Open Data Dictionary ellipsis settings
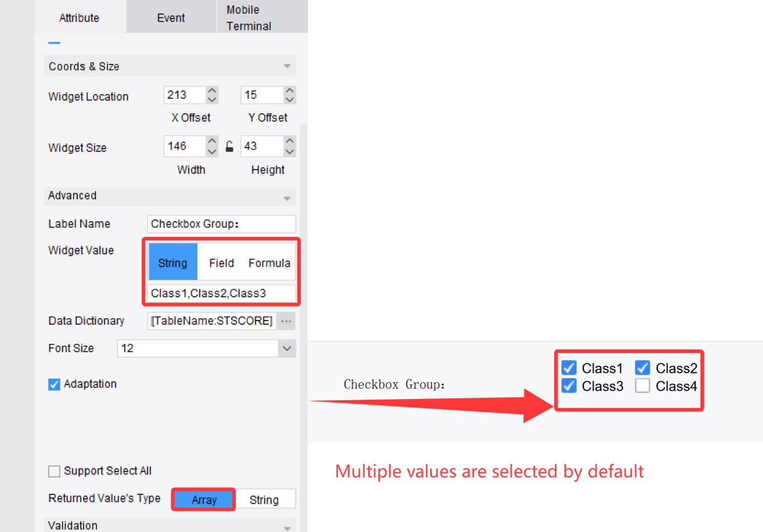The height and width of the screenshot is (532, 763). click(286, 321)
